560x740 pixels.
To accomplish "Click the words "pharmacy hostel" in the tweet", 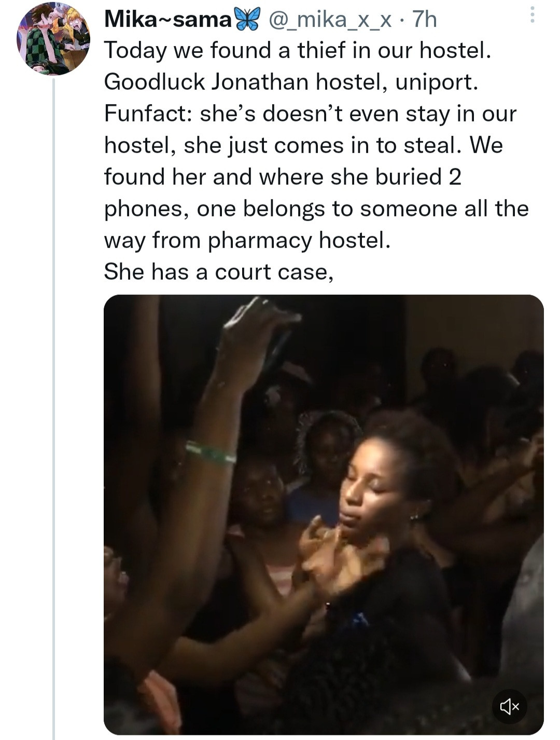I will tap(298, 240).
